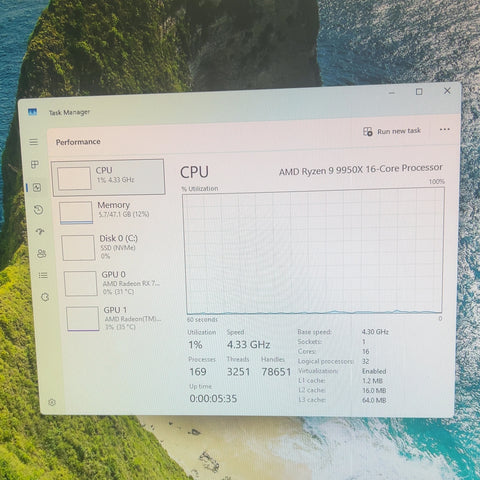Open the three-dots more options menu

445,129
